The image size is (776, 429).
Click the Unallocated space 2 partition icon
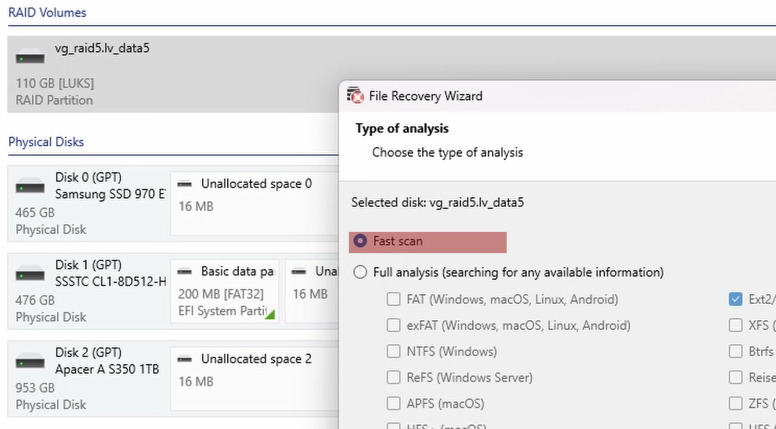tap(185, 359)
